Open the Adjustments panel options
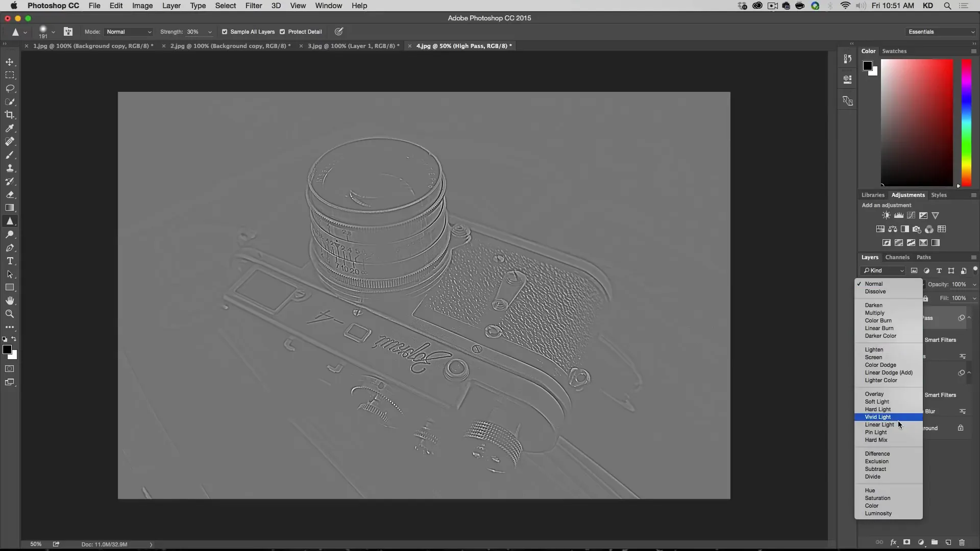This screenshot has height=551, width=980. (x=973, y=195)
